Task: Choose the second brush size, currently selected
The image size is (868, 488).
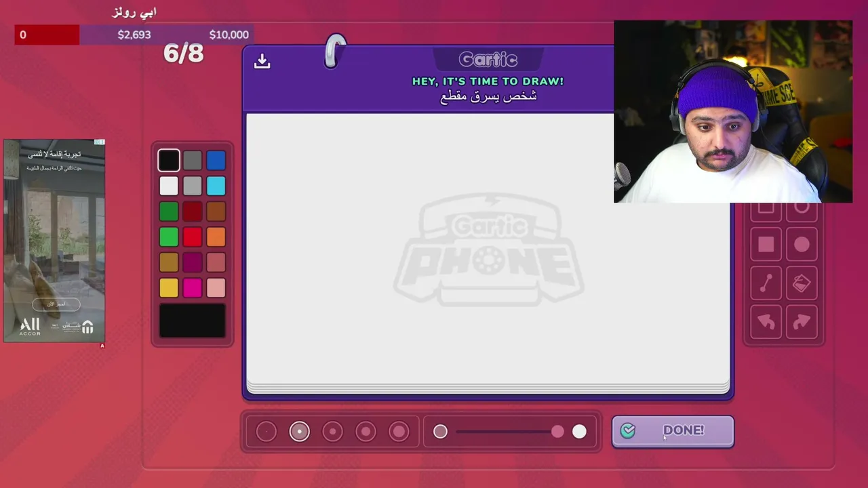Action: (299, 431)
